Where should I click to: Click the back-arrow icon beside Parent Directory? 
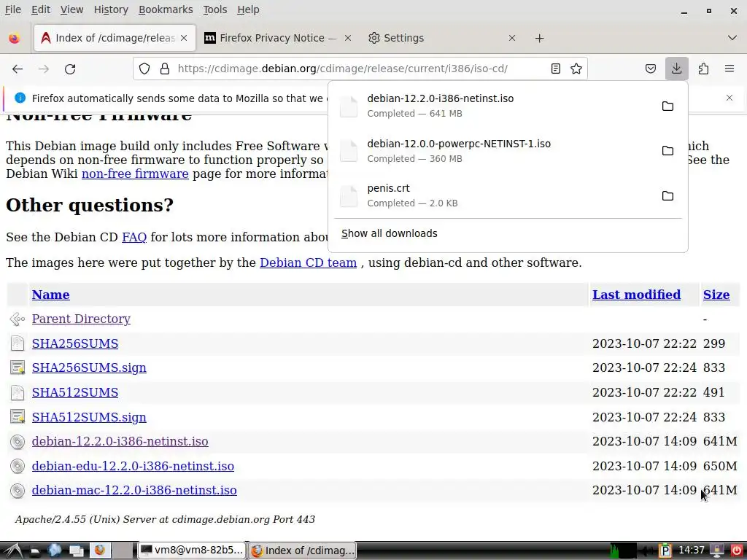[x=18, y=319]
